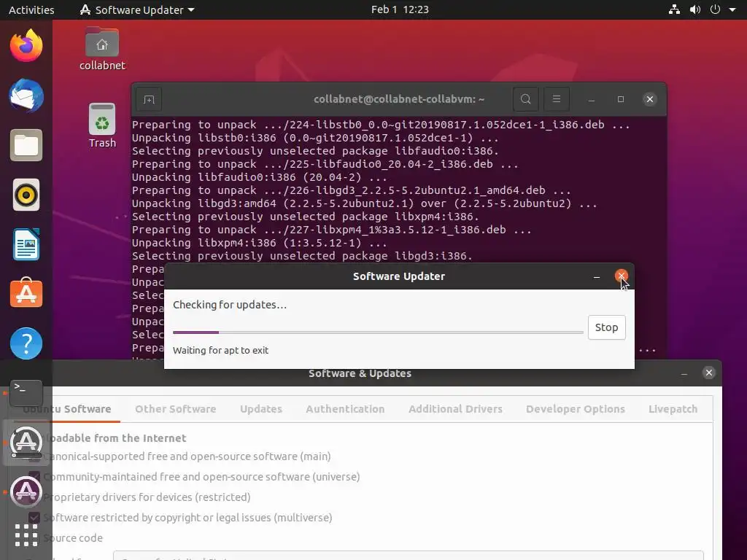This screenshot has height=560, width=747.
Task: Open the collabnet home folder
Action: (x=102, y=49)
